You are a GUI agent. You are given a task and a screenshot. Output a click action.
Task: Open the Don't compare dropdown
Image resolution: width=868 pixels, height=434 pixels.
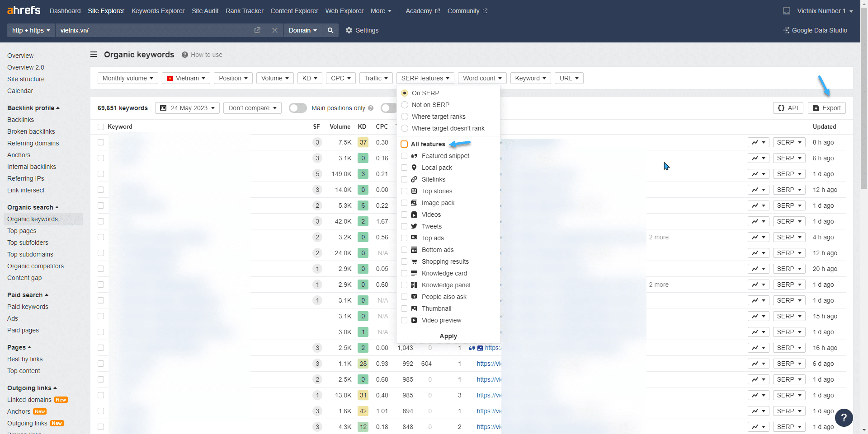click(252, 108)
